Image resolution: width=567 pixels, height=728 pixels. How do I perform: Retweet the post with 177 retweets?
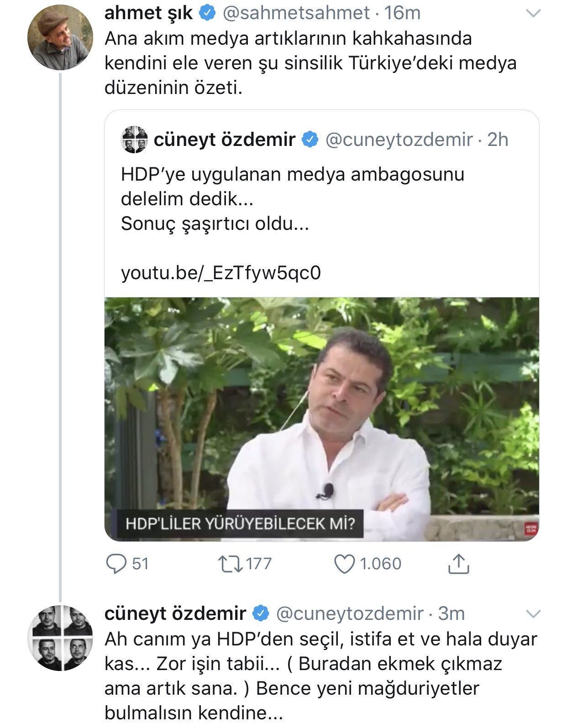pos(231,564)
